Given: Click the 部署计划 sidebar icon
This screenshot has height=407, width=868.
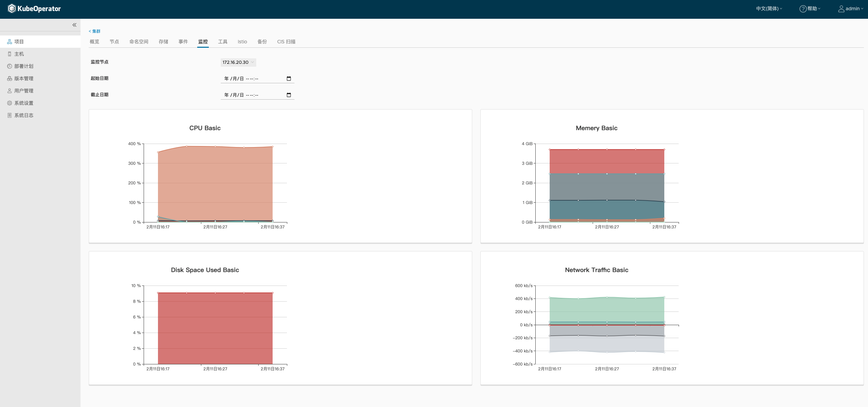Looking at the screenshot, I should tap(10, 66).
